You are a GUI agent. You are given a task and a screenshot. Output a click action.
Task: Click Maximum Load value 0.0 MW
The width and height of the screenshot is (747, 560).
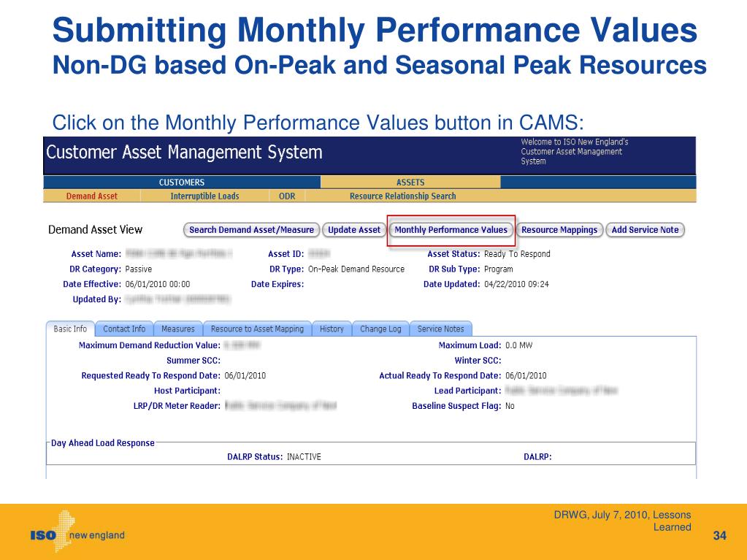518,345
